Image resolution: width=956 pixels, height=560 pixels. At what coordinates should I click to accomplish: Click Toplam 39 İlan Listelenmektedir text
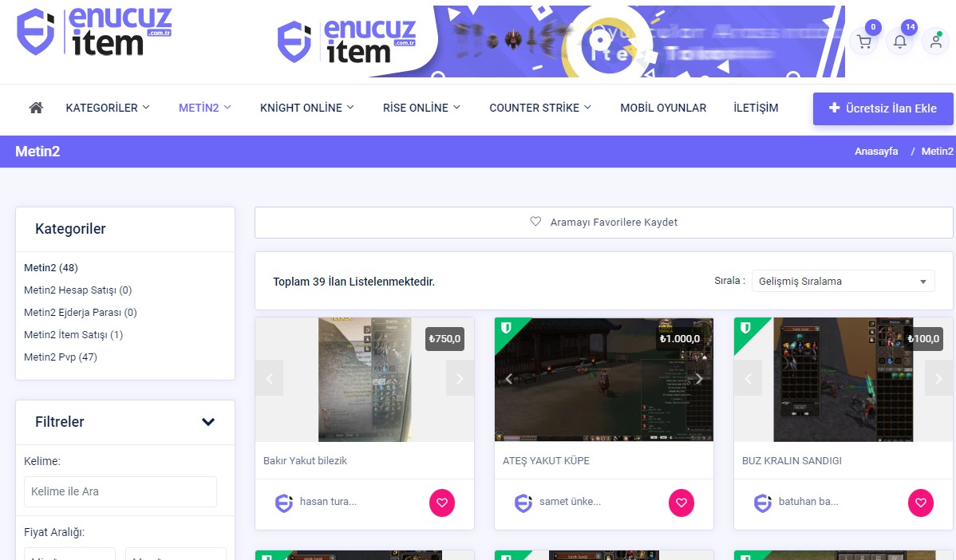pos(354,282)
